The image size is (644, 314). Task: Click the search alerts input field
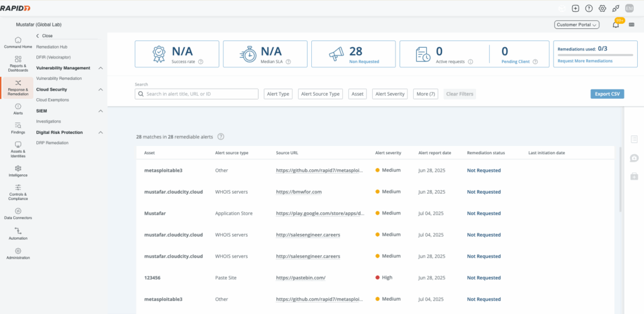coord(196,94)
